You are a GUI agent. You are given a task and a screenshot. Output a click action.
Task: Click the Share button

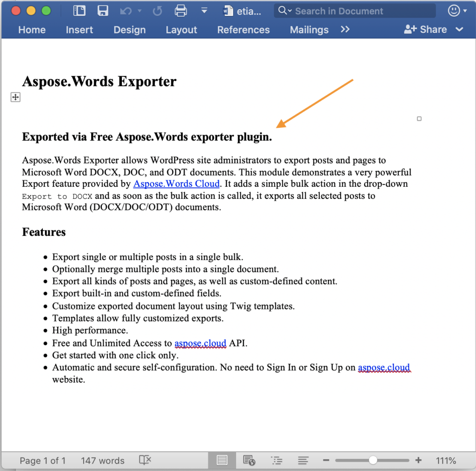pyautogui.click(x=425, y=29)
